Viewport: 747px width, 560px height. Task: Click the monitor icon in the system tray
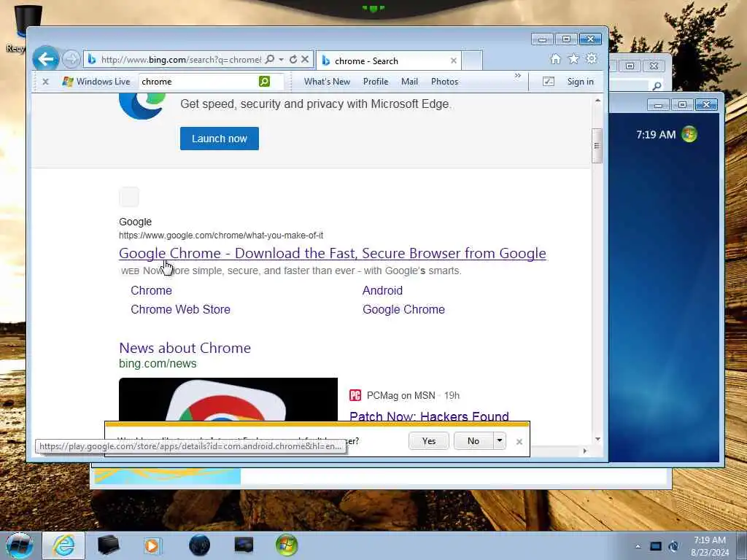coord(656,546)
